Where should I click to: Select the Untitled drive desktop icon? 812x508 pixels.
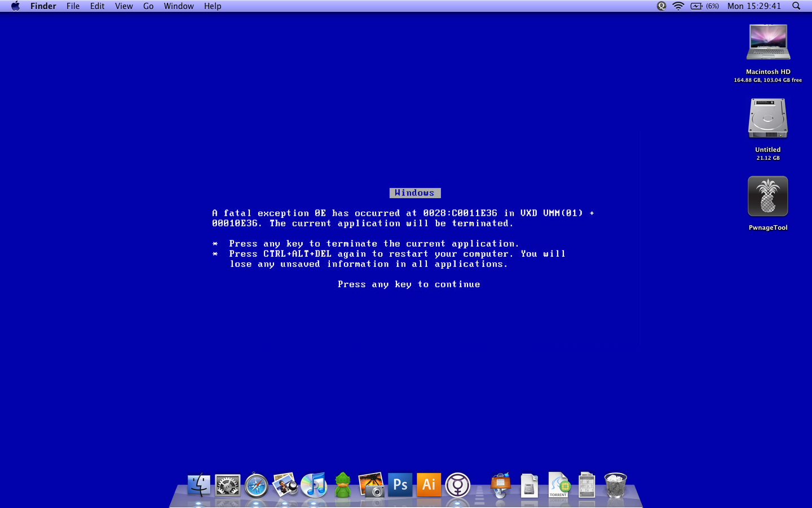pyautogui.click(x=767, y=119)
